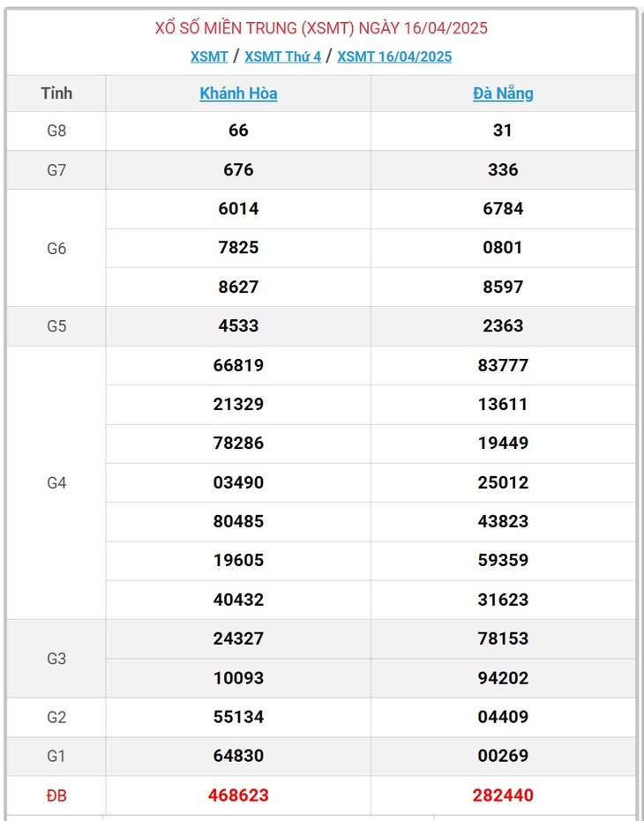Select Khánh Hòa G5 number 4533

click(238, 325)
